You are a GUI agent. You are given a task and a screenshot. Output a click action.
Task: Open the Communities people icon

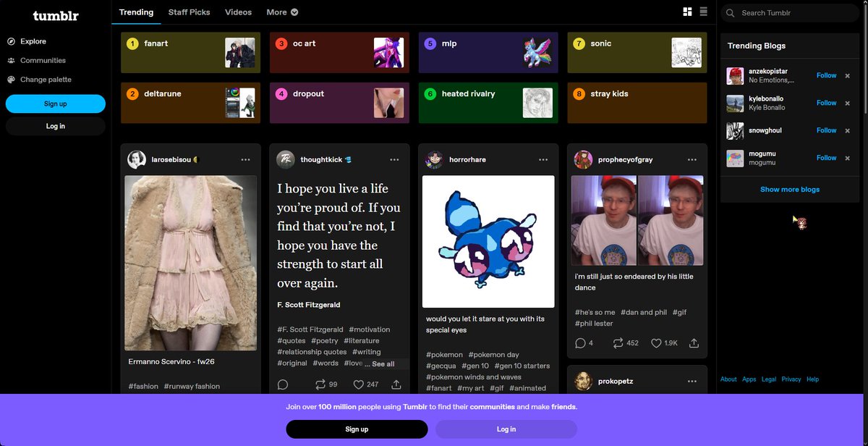click(11, 61)
